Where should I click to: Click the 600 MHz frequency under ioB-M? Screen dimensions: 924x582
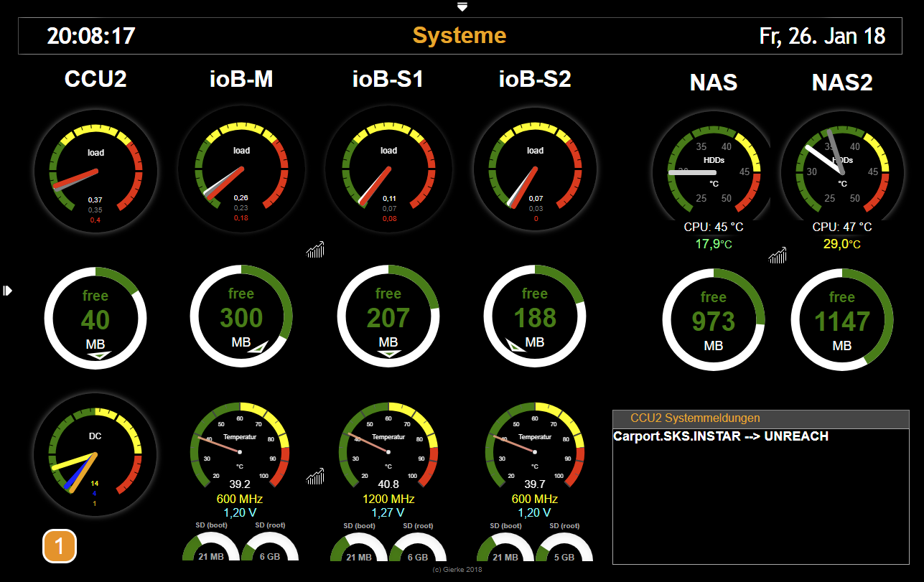pos(240,499)
